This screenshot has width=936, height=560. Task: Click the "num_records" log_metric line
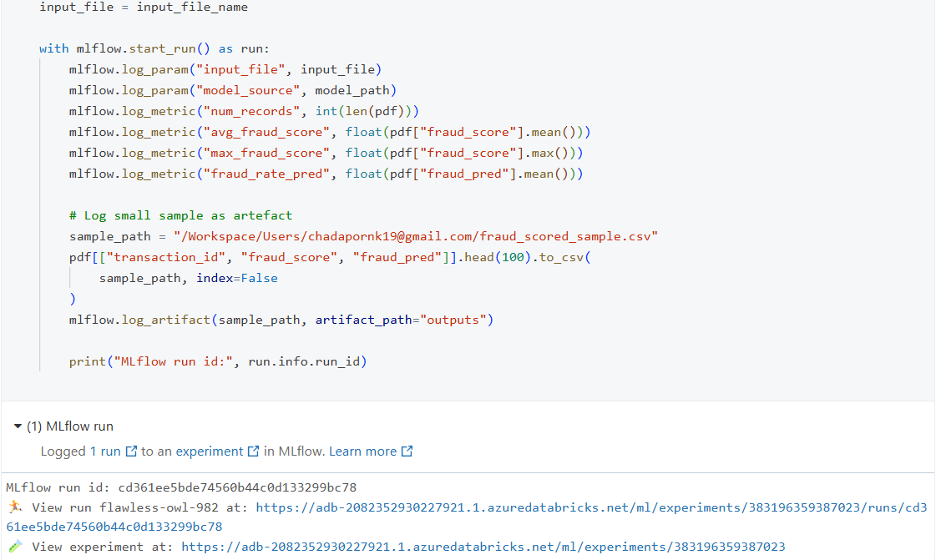point(243,111)
